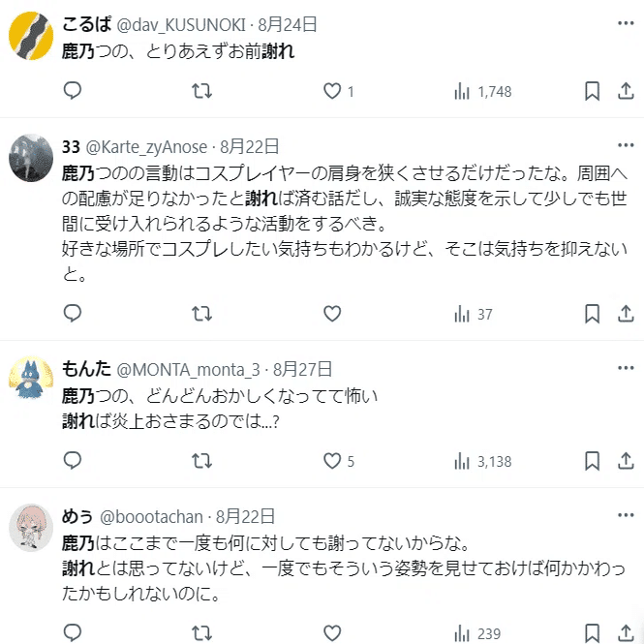644x644 pixels.
Task: Open こるぱ's profile avatar
Action: point(31,36)
